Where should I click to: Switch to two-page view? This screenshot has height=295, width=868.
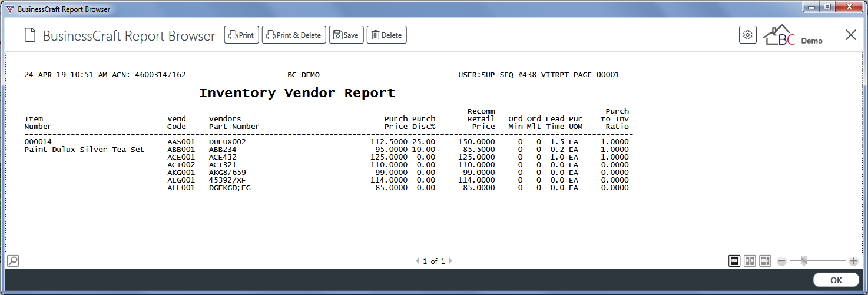pos(750,261)
